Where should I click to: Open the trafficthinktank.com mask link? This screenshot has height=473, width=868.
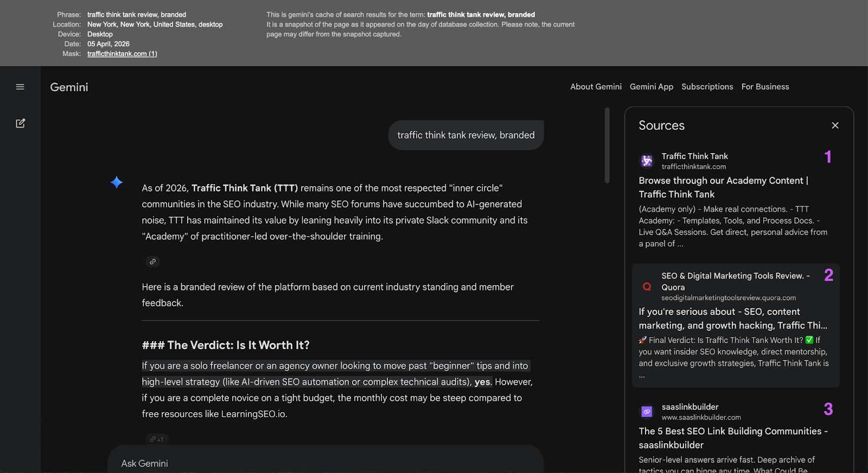click(x=122, y=54)
